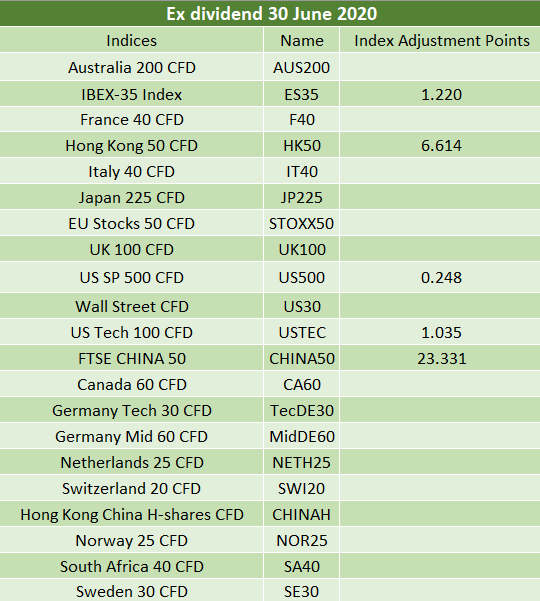Viewport: 540px width, 601px height.
Task: Select the 0.248 adjustment value
Action: coord(440,277)
